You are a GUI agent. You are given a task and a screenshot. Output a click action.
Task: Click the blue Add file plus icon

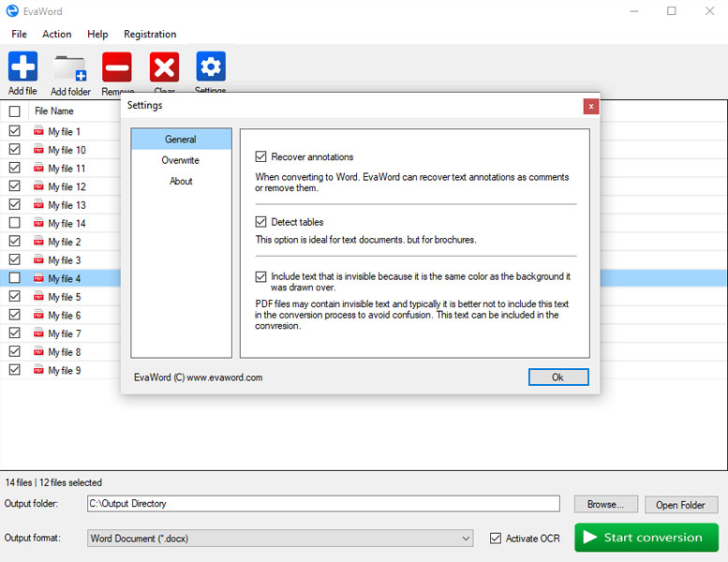[x=22, y=67]
